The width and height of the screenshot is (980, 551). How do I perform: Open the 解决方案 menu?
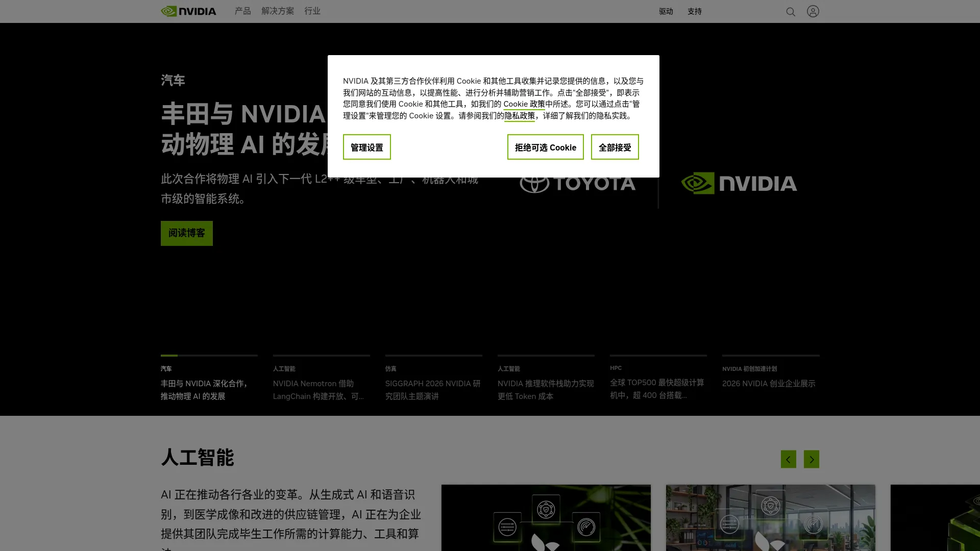click(x=278, y=11)
